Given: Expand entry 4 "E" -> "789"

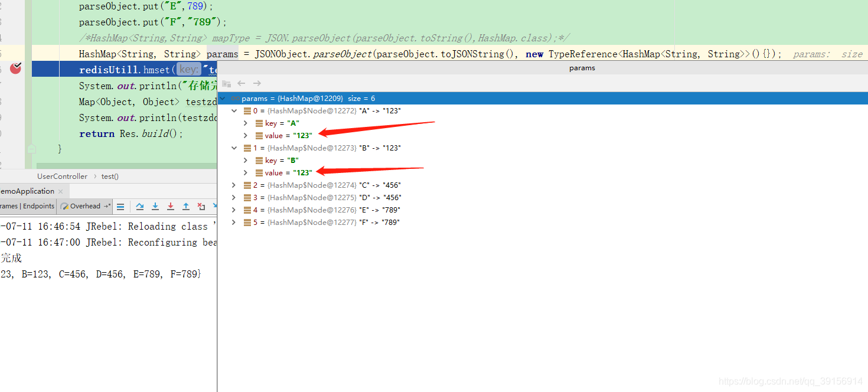Looking at the screenshot, I should click(x=234, y=210).
